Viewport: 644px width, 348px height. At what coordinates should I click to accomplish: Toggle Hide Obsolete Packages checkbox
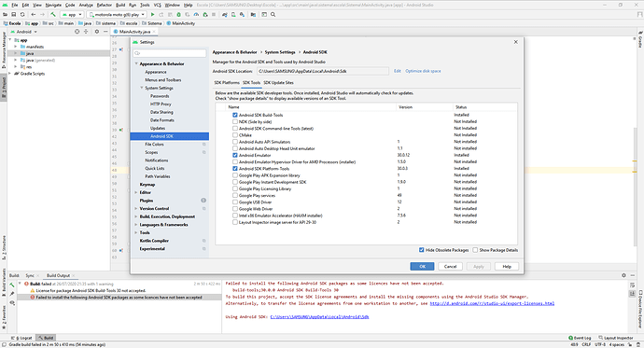(421, 250)
